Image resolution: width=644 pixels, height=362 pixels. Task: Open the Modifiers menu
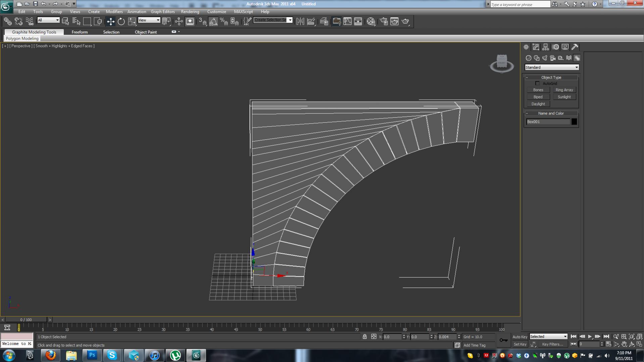[114, 11]
